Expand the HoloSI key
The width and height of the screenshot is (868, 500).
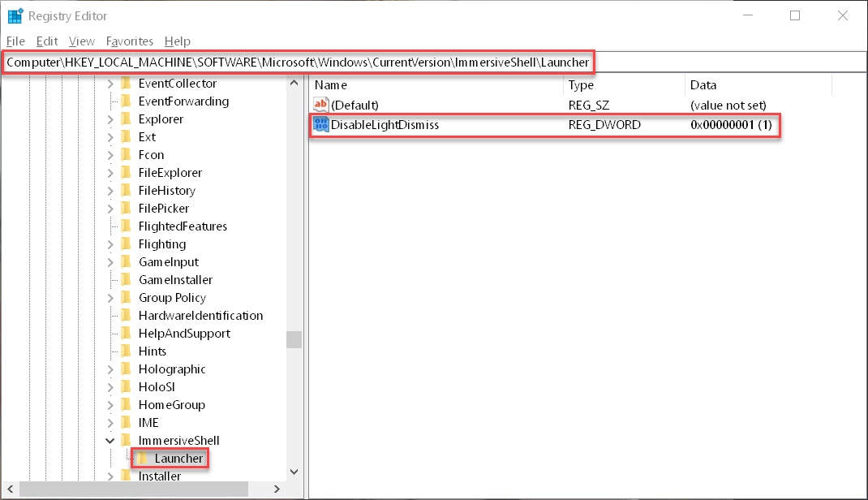[110, 387]
